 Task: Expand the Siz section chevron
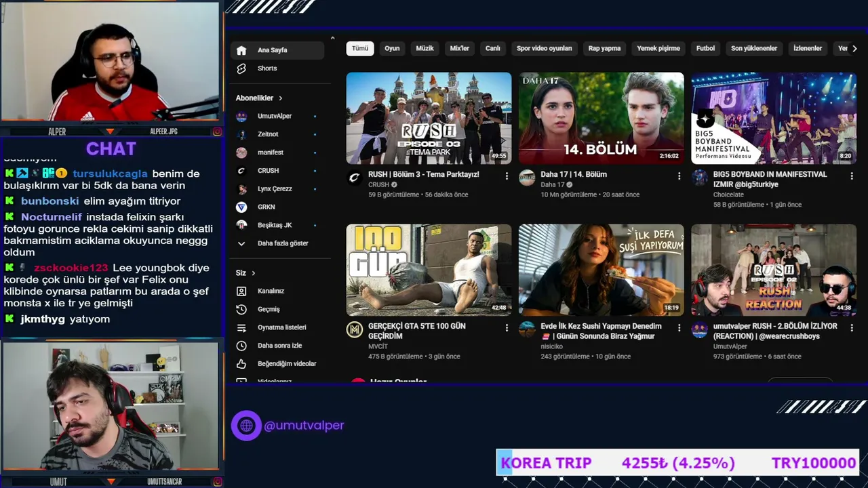click(x=254, y=273)
